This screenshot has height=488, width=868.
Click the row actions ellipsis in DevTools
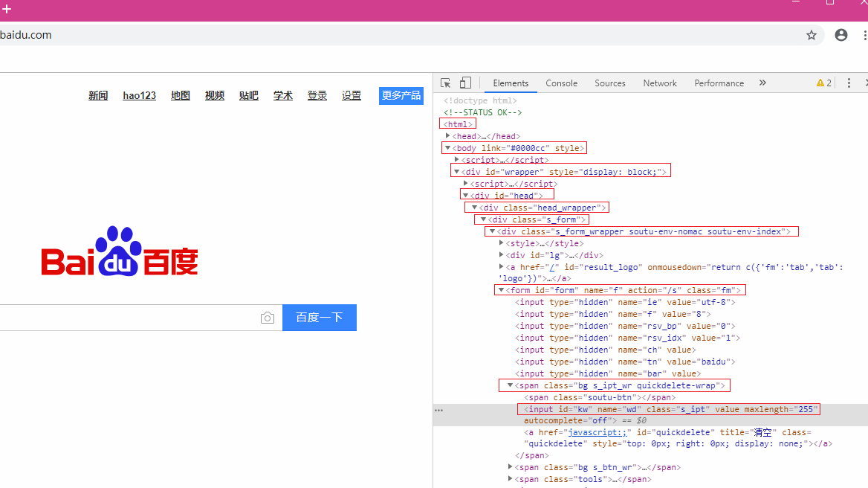439,410
